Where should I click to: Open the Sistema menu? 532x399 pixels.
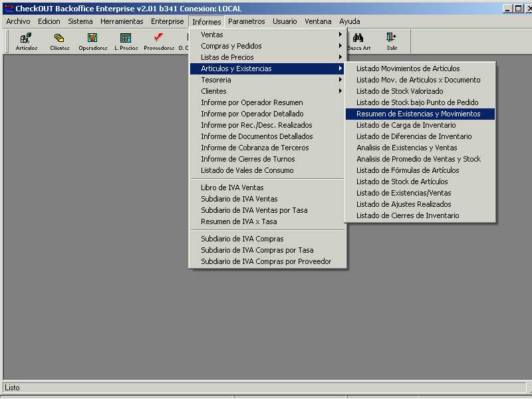[80, 21]
